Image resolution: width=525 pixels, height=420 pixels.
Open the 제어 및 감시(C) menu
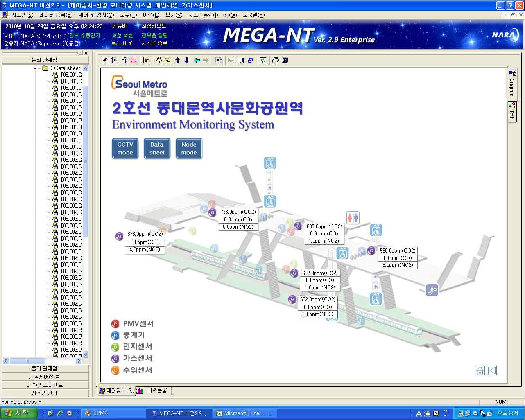click(x=96, y=15)
